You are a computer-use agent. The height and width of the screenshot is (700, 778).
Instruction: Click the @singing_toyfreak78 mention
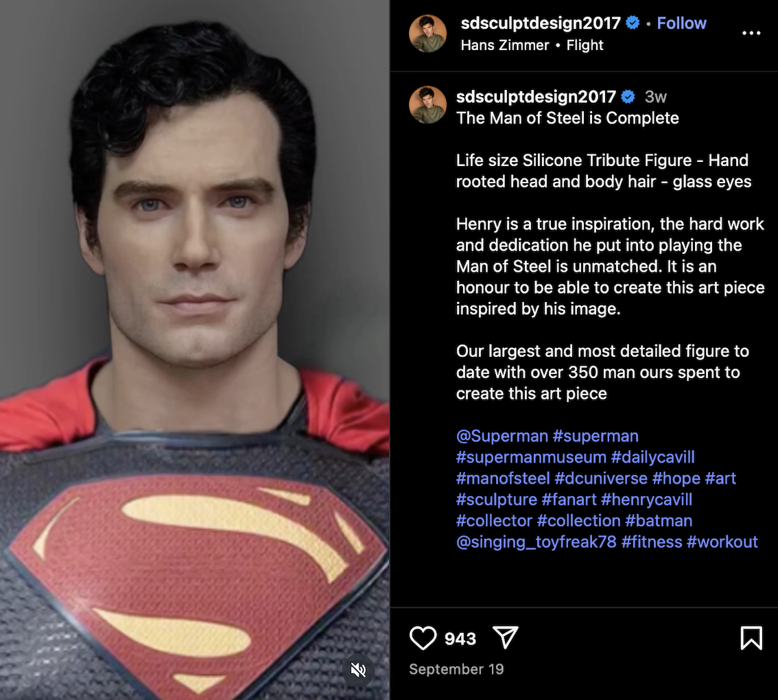coord(536,541)
